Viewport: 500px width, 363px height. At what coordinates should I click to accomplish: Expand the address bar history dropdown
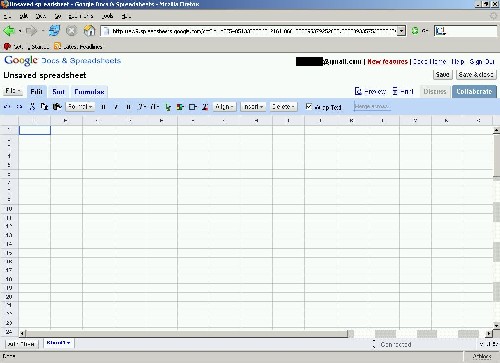point(402,31)
